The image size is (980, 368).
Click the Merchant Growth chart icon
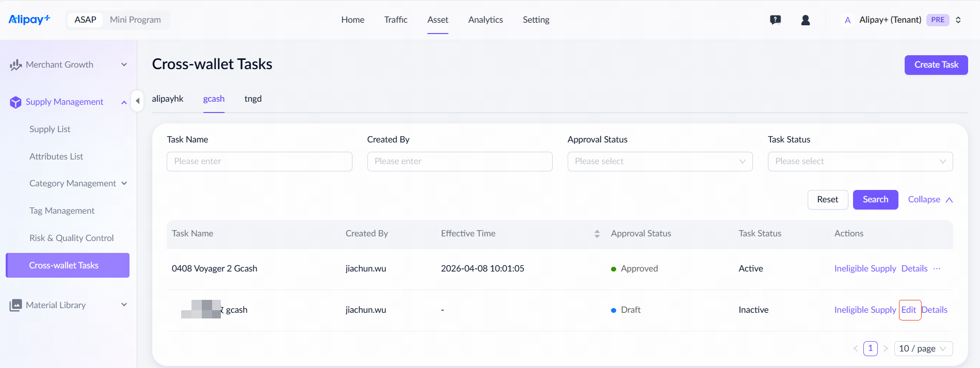click(x=15, y=65)
